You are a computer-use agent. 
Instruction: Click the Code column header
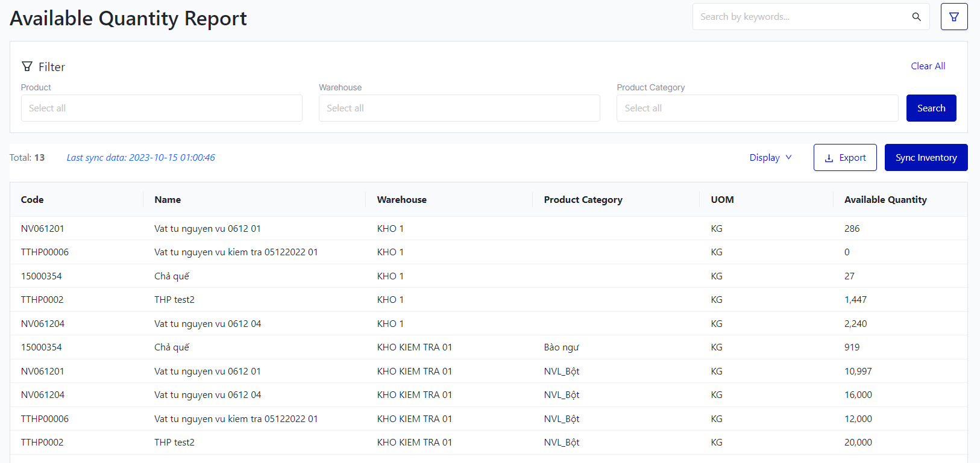pos(33,200)
